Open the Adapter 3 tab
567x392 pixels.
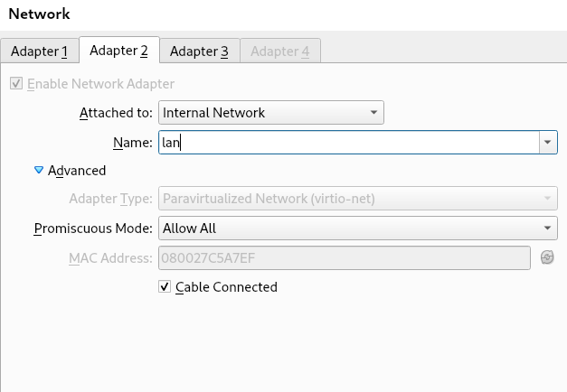(x=199, y=51)
